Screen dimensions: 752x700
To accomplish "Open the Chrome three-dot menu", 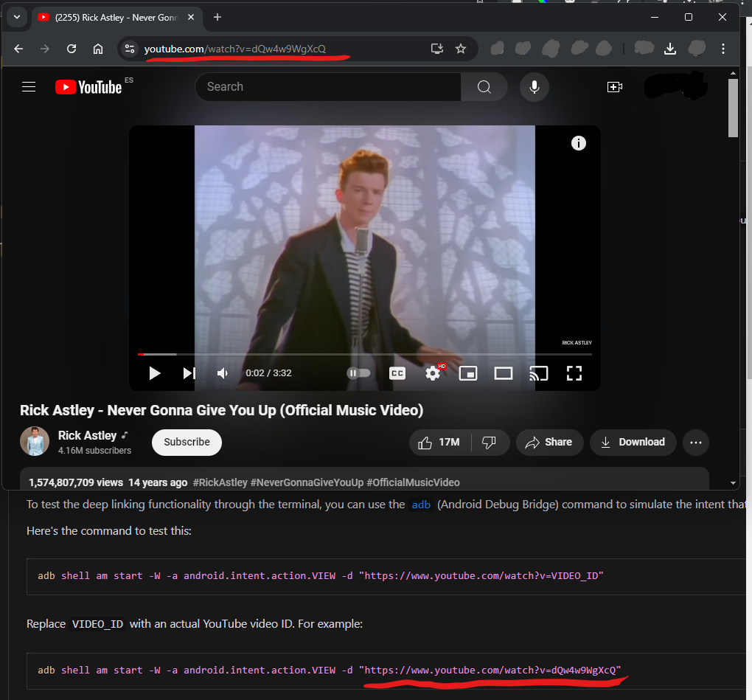I will (x=723, y=49).
